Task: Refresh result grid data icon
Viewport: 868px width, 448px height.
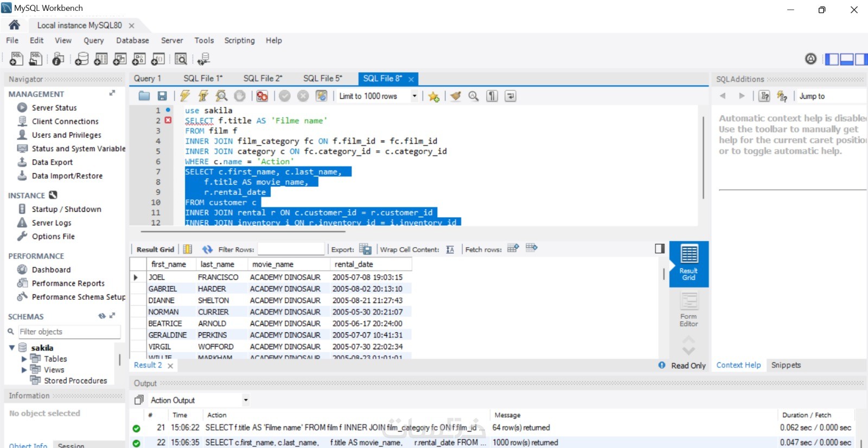Action: pyautogui.click(x=207, y=249)
